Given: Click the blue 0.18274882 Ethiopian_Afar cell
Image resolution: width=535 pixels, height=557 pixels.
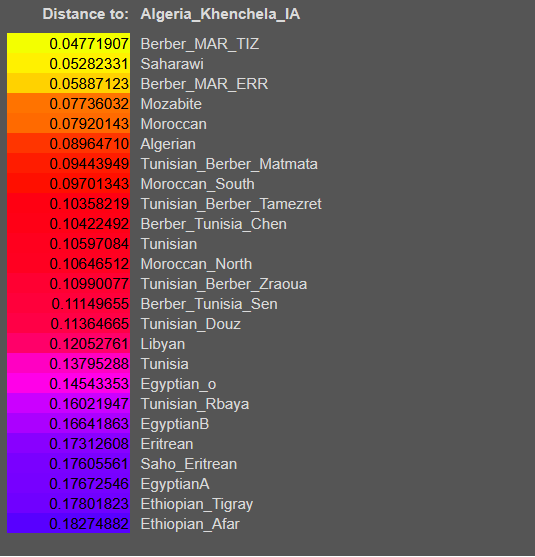Looking at the screenshot, I should tap(69, 523).
